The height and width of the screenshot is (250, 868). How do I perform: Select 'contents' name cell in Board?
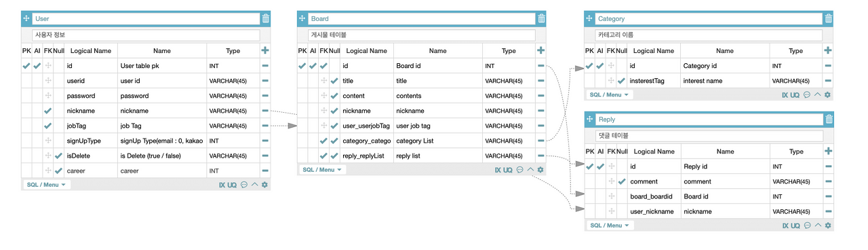[x=437, y=96]
